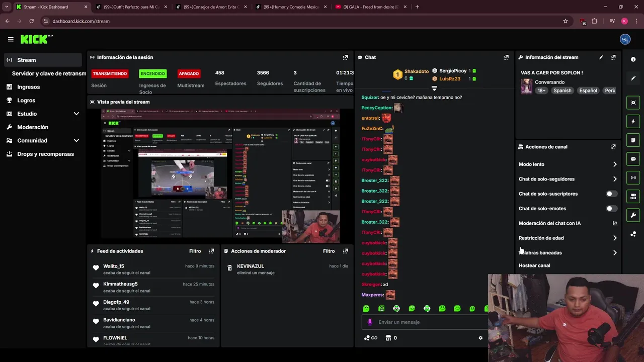Viewport: 644px width, 362px height.
Task: Toggle the wrench icon in right rail
Action: pos(633,215)
